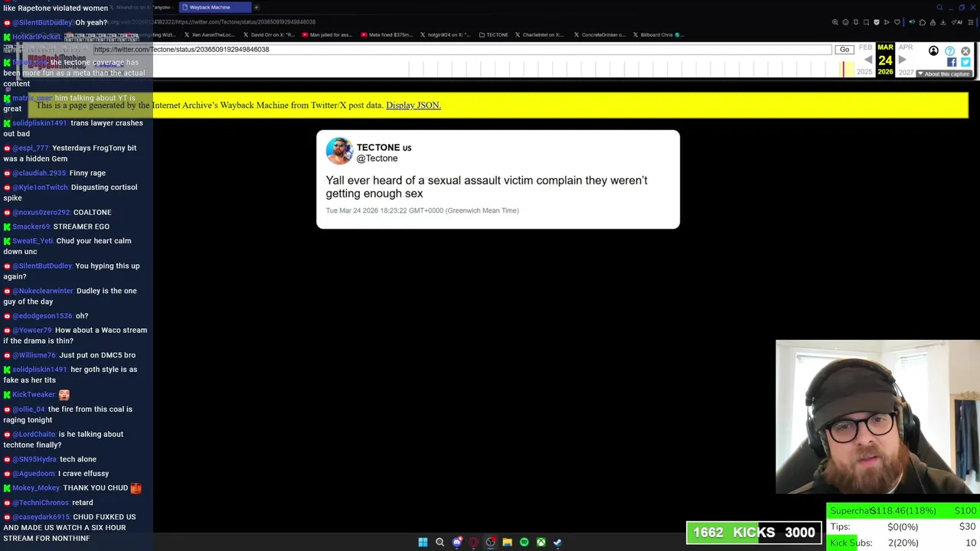Open the ConcreteDrinker bookmark
Viewport: 980px width, 551px height.
point(599,34)
